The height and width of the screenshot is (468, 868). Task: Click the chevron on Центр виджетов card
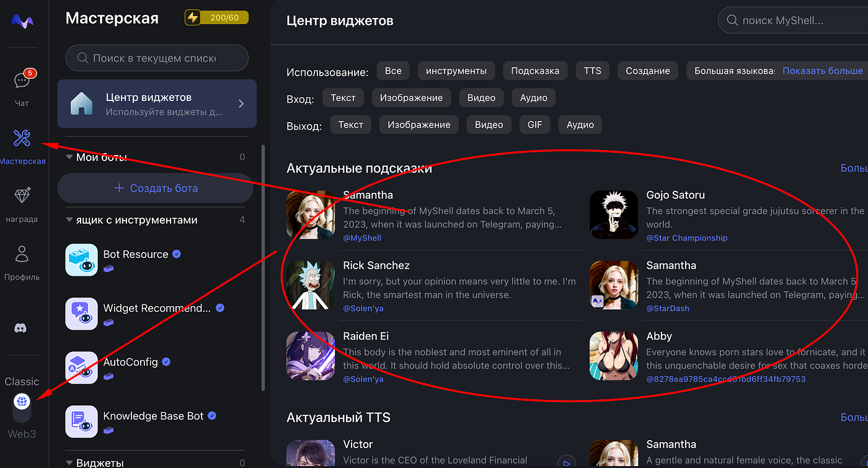(x=241, y=104)
